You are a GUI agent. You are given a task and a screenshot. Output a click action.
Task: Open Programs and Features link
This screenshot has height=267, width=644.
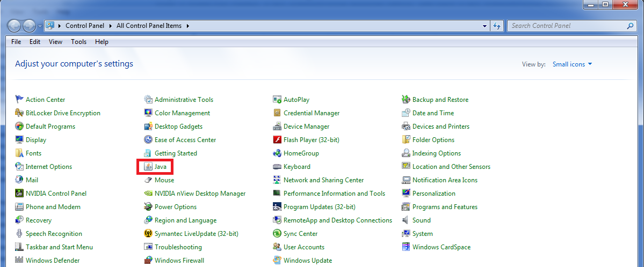[445, 207]
